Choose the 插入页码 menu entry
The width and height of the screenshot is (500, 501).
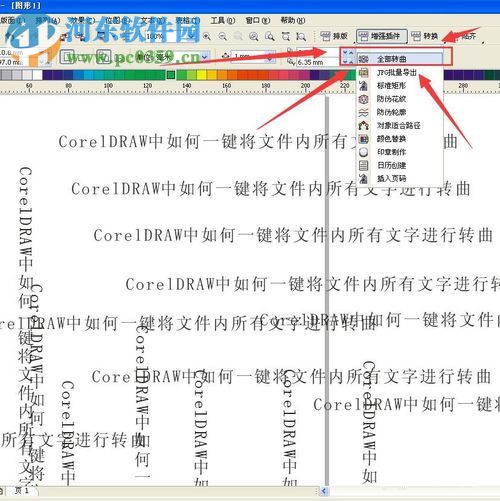point(400,179)
